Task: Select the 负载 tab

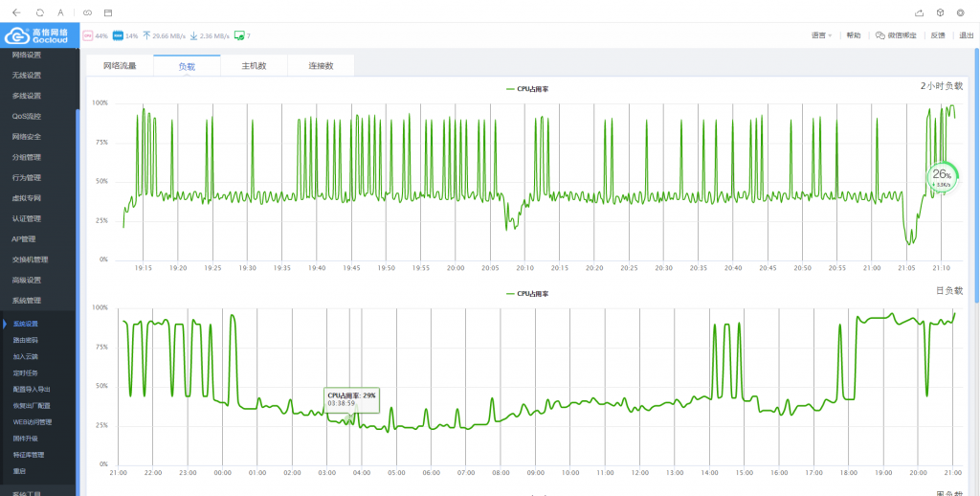Action: [187, 66]
